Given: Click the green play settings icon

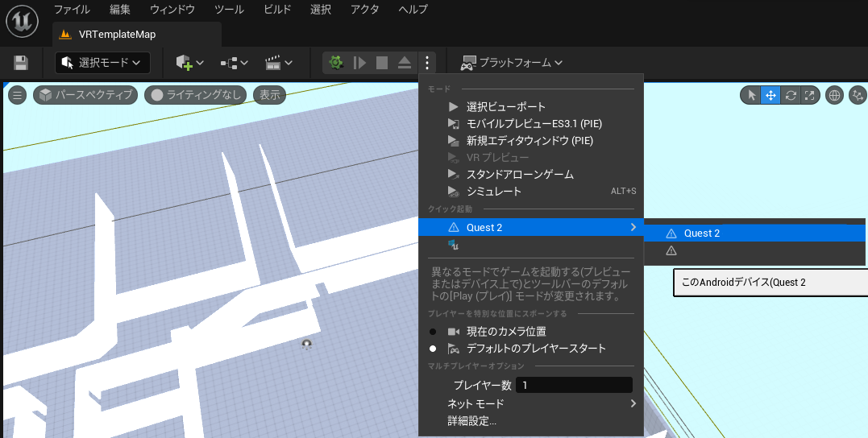Looking at the screenshot, I should click(336, 63).
